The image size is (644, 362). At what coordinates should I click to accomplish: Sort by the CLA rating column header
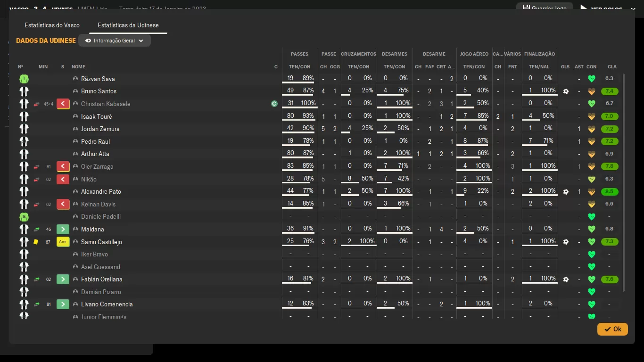(x=612, y=67)
